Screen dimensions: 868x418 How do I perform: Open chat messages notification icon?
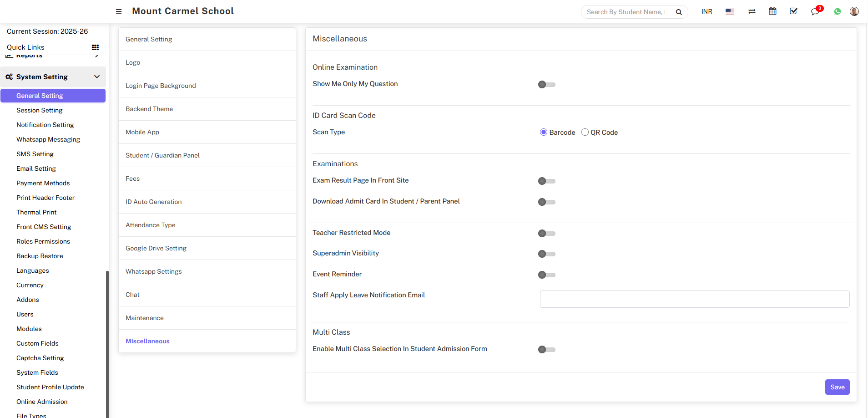tap(815, 12)
